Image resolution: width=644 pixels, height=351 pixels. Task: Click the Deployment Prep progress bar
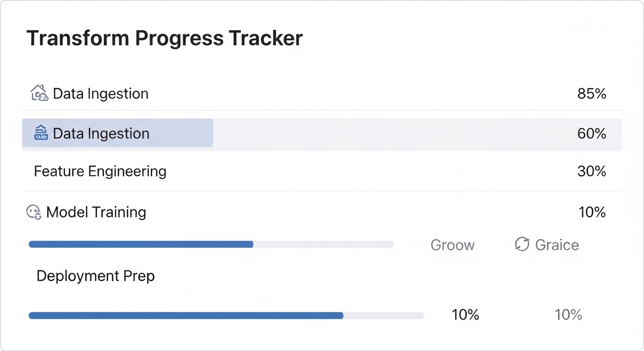coord(226,315)
